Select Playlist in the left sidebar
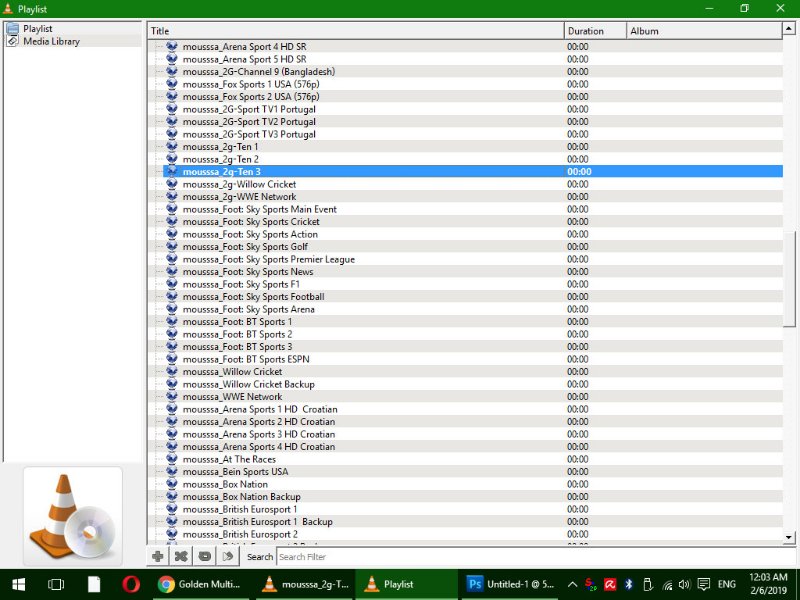800x600 pixels. coord(37,29)
